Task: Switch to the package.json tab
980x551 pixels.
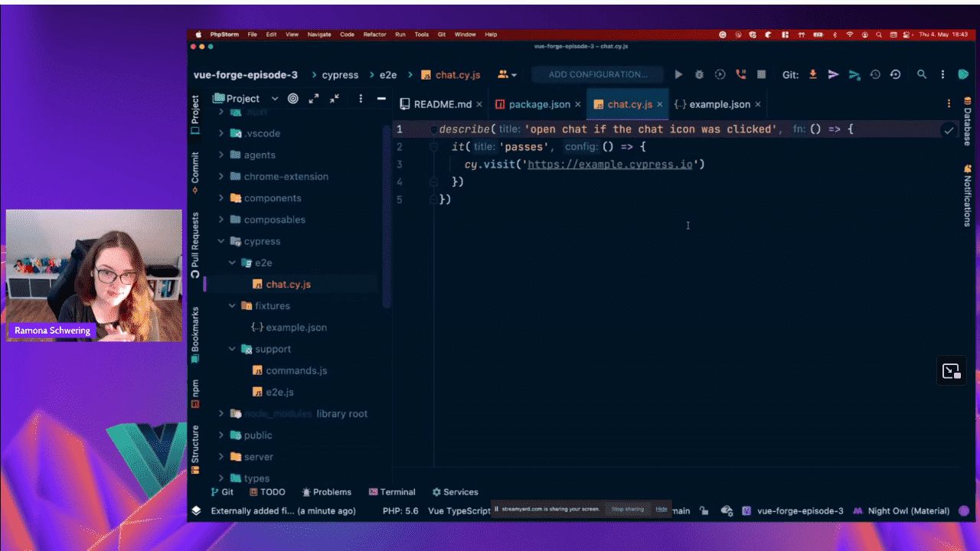Action: pos(538,104)
